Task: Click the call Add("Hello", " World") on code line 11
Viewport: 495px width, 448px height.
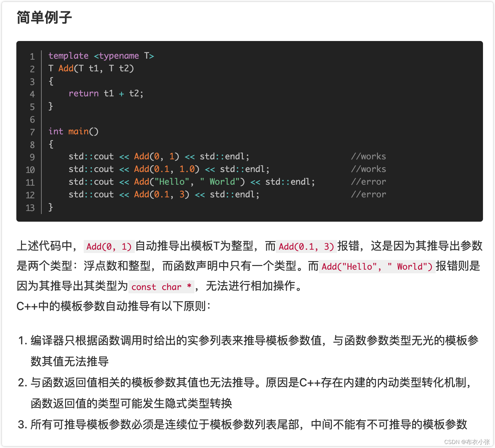Action: (189, 182)
